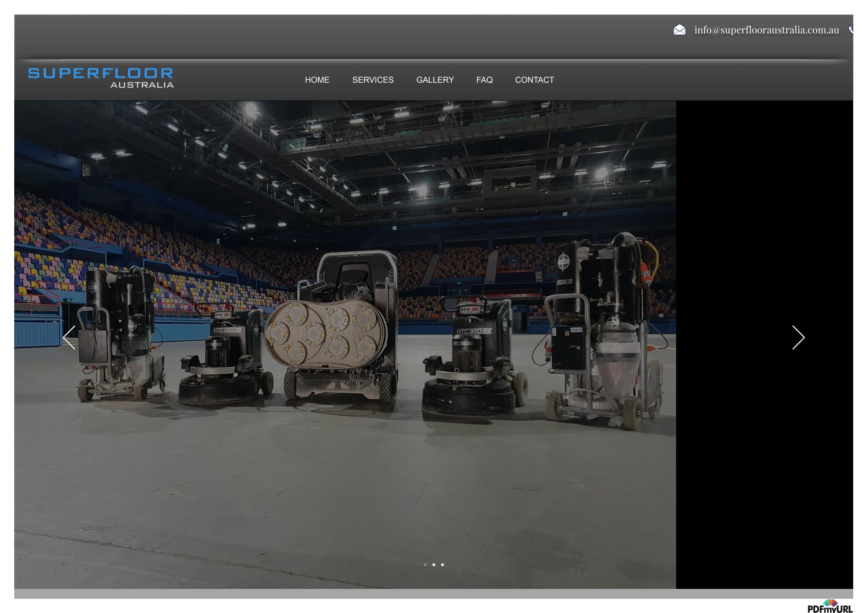This screenshot has width=868, height=613.
Task: Navigate to HOME
Action: [317, 80]
